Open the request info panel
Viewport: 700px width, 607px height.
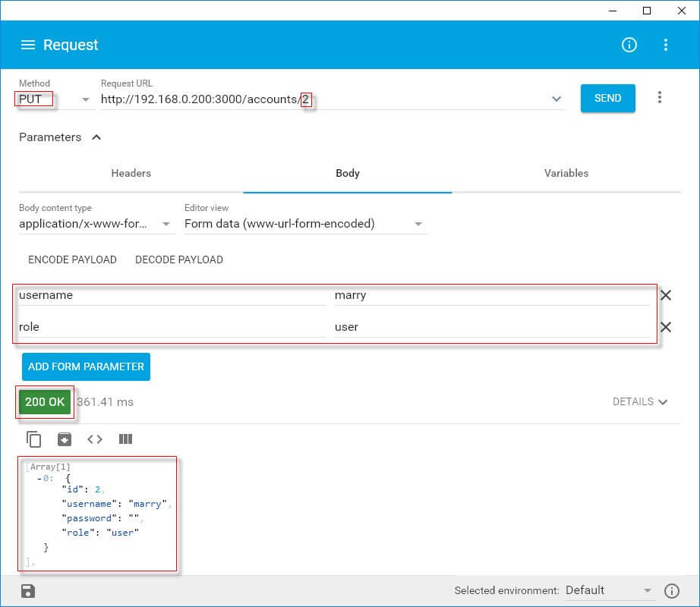[x=629, y=45]
